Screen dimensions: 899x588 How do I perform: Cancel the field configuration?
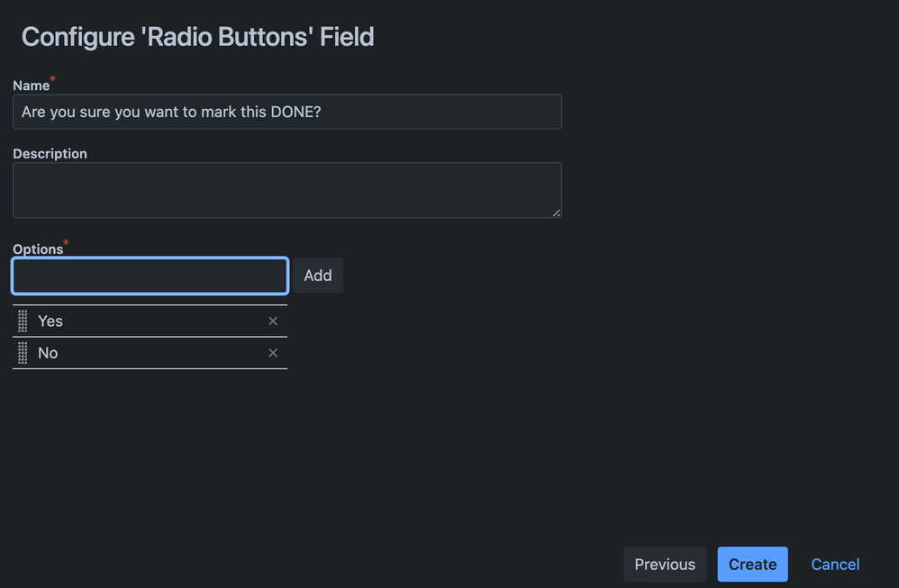pos(835,565)
